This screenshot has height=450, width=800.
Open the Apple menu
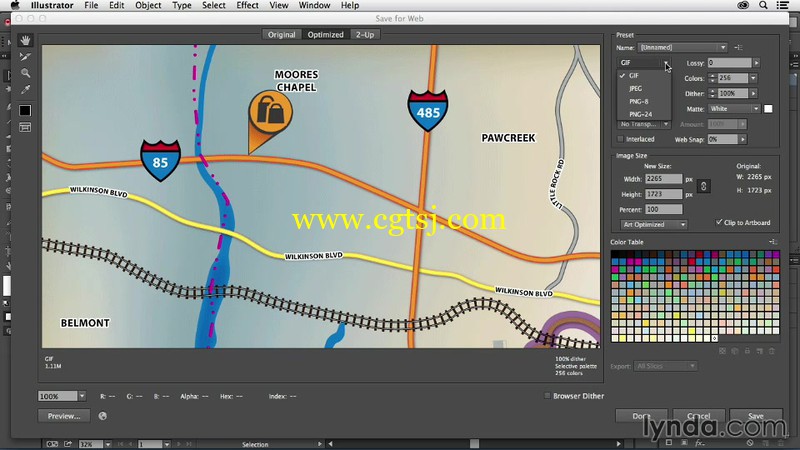[x=15, y=5]
